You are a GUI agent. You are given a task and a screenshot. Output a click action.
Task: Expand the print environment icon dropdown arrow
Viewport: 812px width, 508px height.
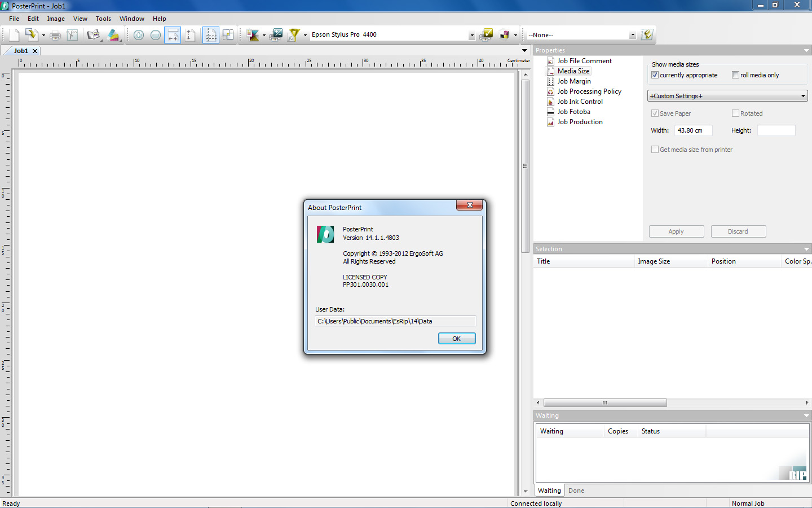264,35
